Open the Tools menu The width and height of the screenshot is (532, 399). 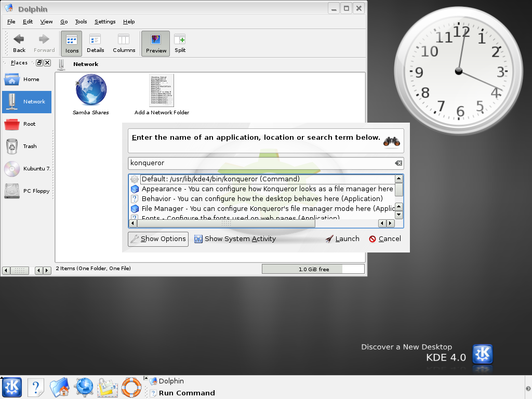[x=81, y=22]
